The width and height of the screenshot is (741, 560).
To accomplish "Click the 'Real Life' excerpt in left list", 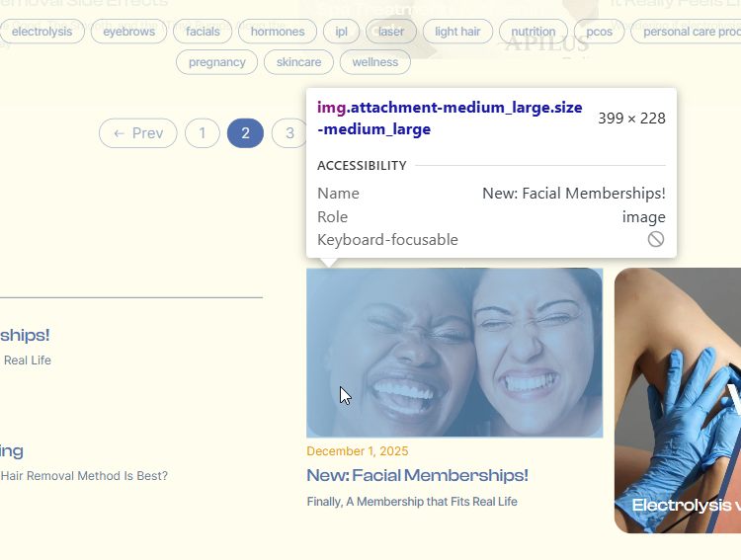I will click(27, 360).
